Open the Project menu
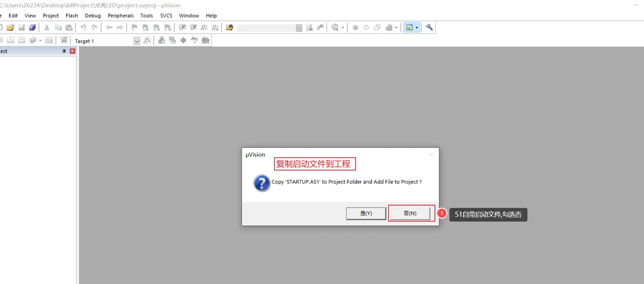This screenshot has height=284, width=644. 51,16
